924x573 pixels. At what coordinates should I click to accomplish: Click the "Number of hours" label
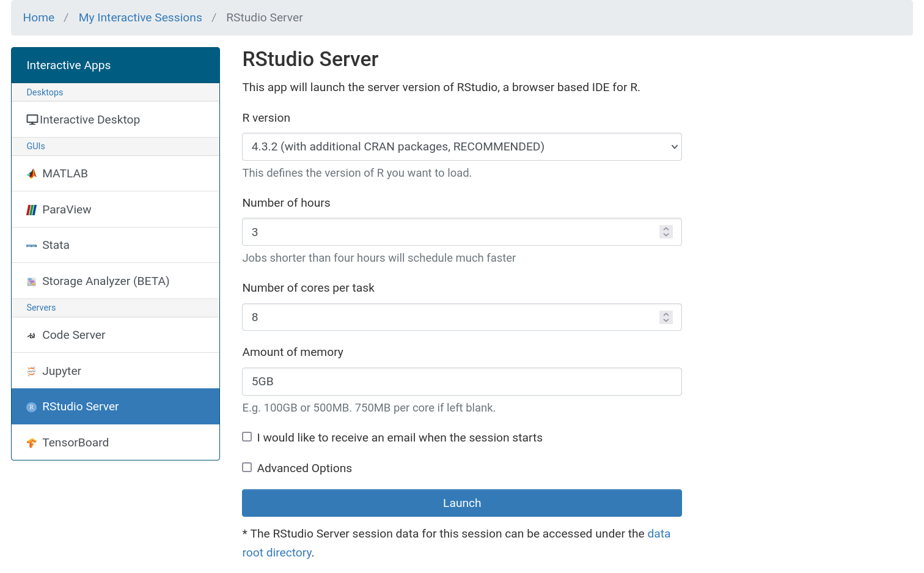[x=287, y=203]
